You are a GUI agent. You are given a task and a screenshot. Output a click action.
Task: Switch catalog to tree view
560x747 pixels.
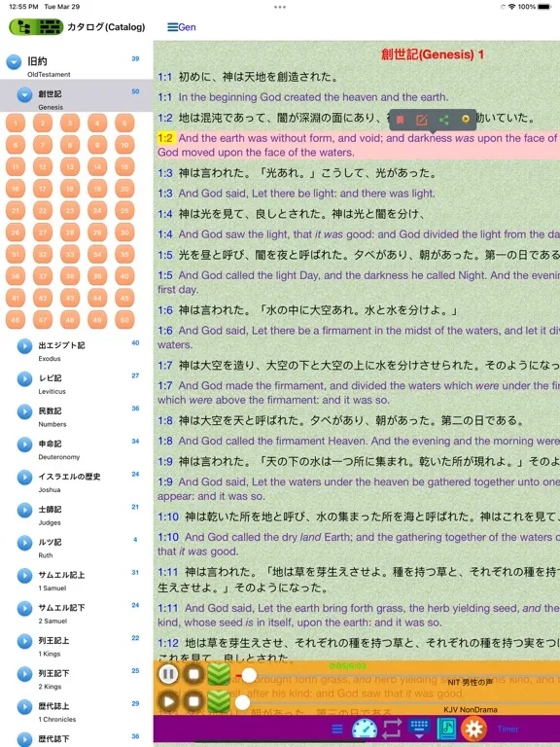[23, 27]
